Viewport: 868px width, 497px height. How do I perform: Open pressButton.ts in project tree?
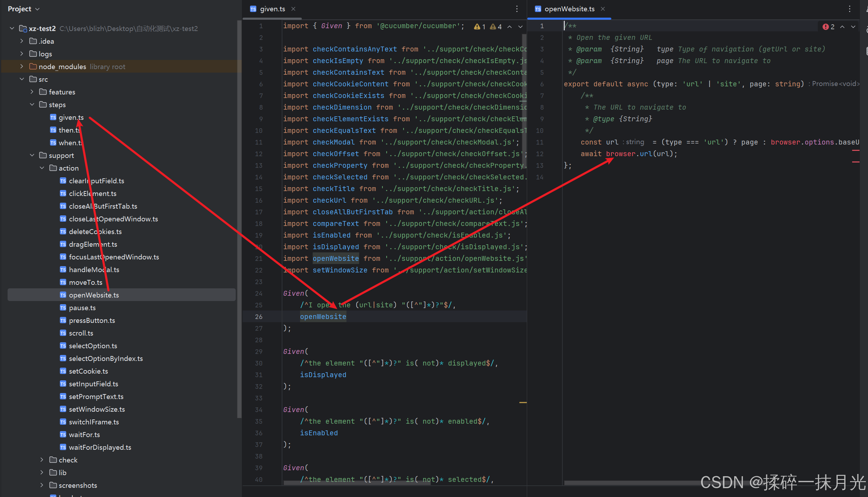coord(92,320)
